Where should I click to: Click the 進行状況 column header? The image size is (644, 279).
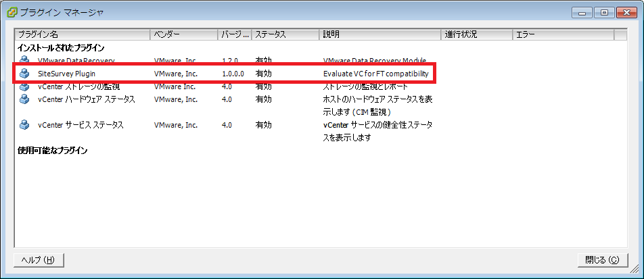477,35
